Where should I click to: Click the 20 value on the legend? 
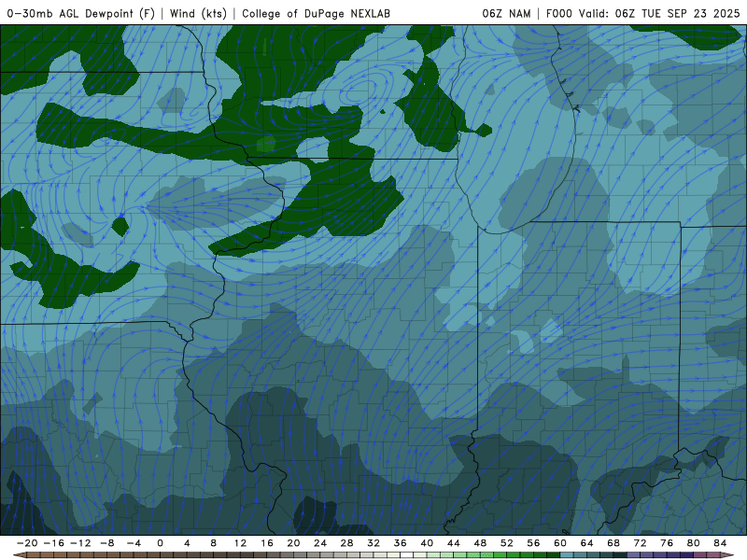click(293, 543)
